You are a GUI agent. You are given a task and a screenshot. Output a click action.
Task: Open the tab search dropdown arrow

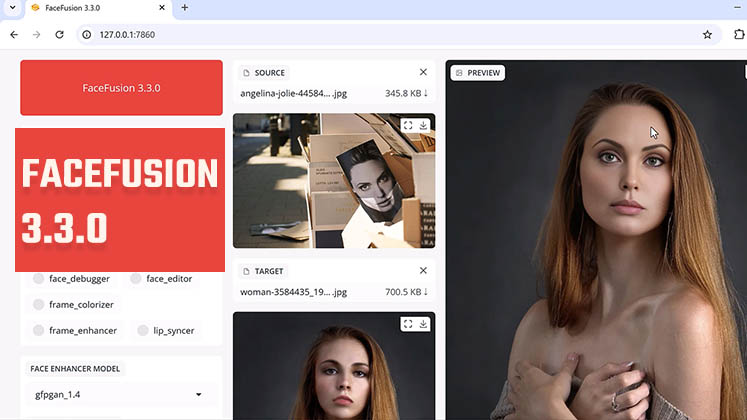click(x=13, y=8)
